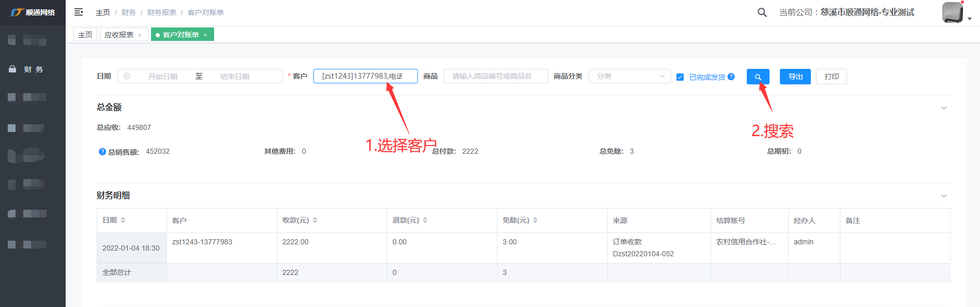The width and height of the screenshot is (980, 307).
Task: Sort by 收款(元) column arrows
Action: coord(315,220)
